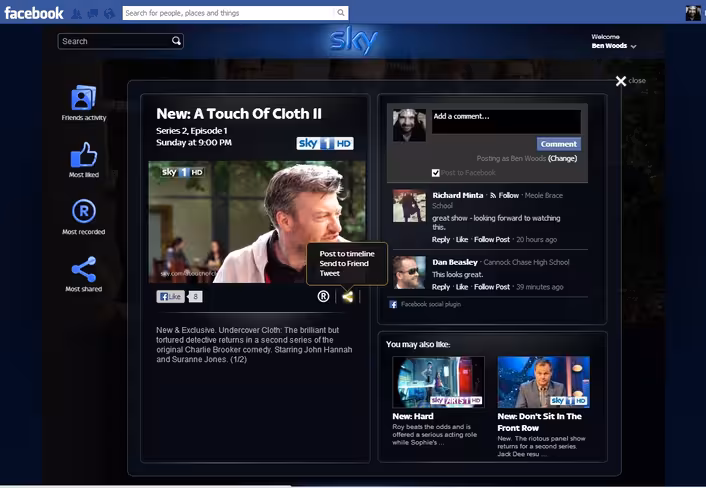This screenshot has height=488, width=706.
Task: Click the Facebook social plugin icon
Action: point(393,304)
